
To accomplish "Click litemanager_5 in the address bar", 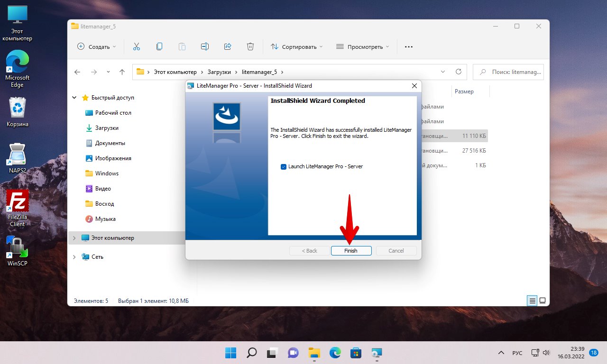I will 259,72.
